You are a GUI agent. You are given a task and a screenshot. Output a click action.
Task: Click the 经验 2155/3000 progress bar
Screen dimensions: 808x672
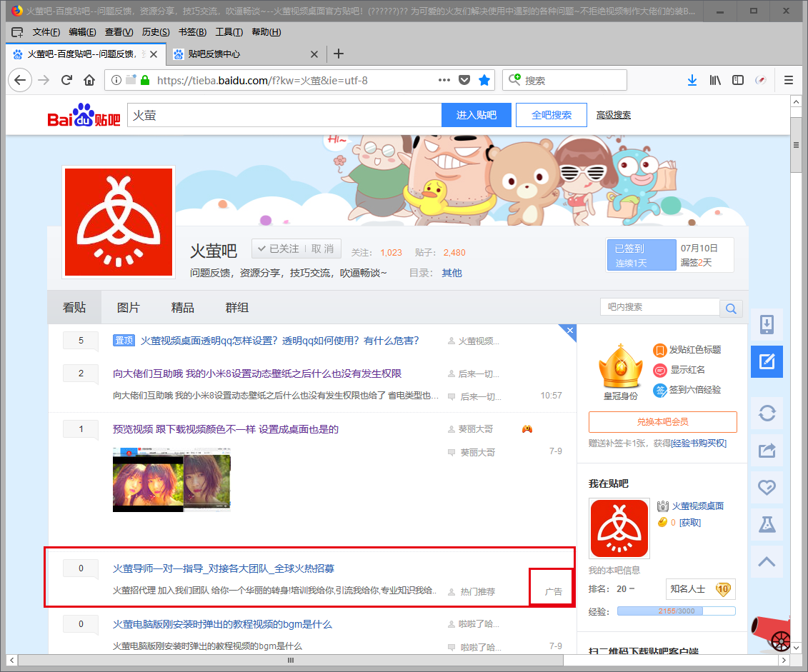676,611
